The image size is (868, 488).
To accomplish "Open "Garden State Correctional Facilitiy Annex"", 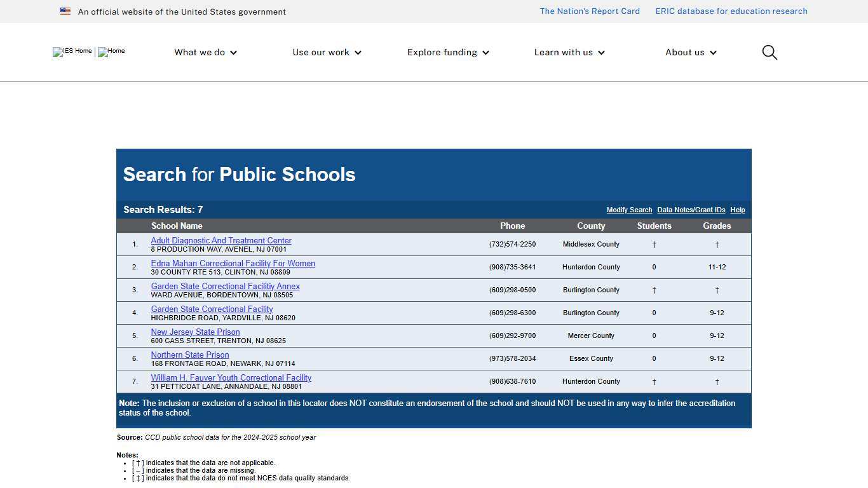I will [x=225, y=286].
